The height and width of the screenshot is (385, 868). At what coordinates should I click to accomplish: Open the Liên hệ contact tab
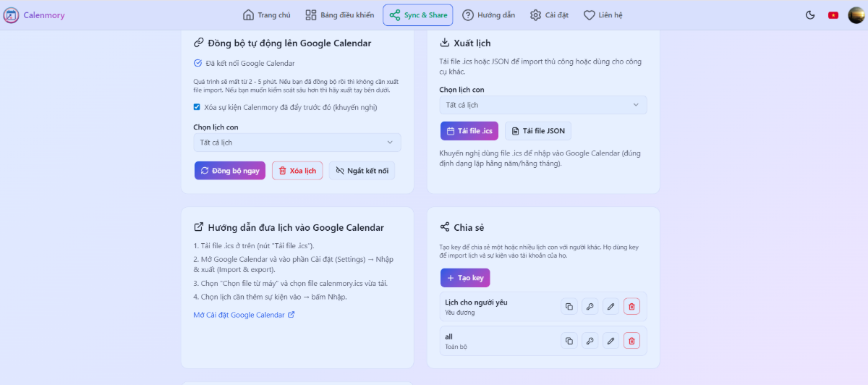pos(603,15)
